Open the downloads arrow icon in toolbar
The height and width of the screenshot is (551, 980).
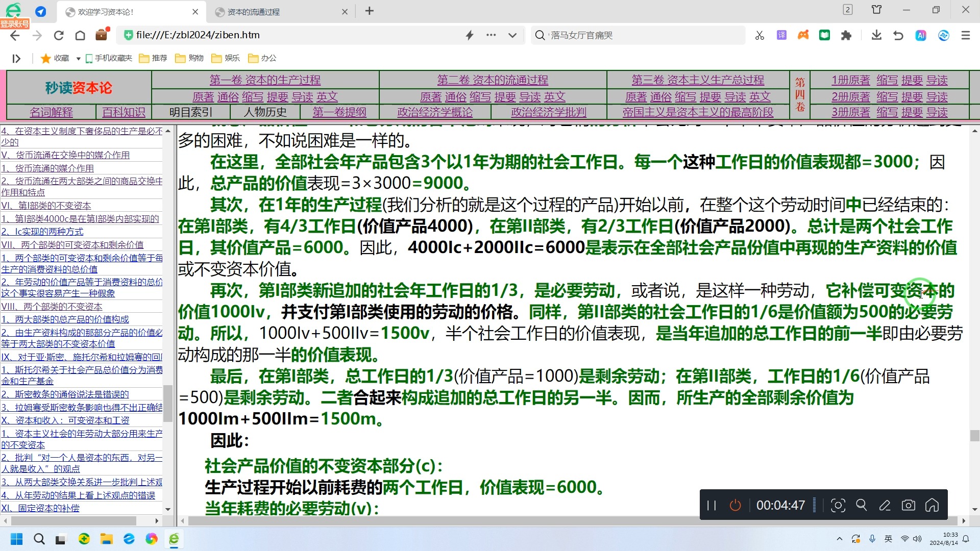point(876,35)
